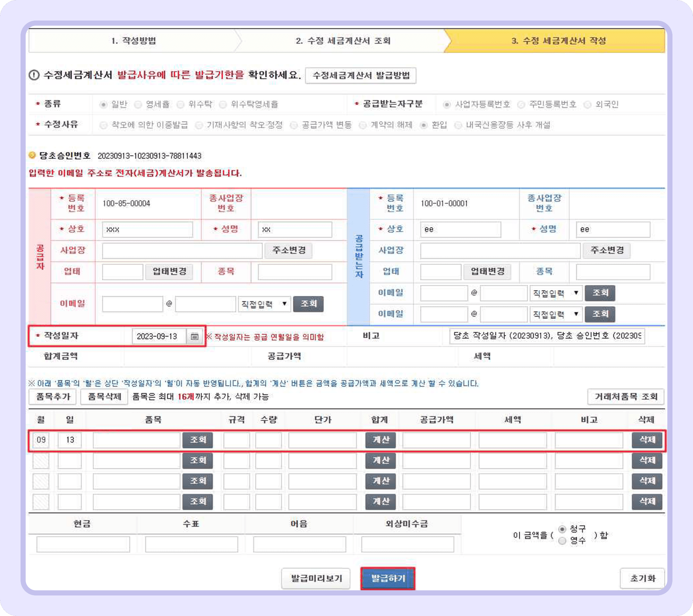The image size is (693, 616).
Task: Open the calendar picker next to 작성일자
Action: [195, 337]
